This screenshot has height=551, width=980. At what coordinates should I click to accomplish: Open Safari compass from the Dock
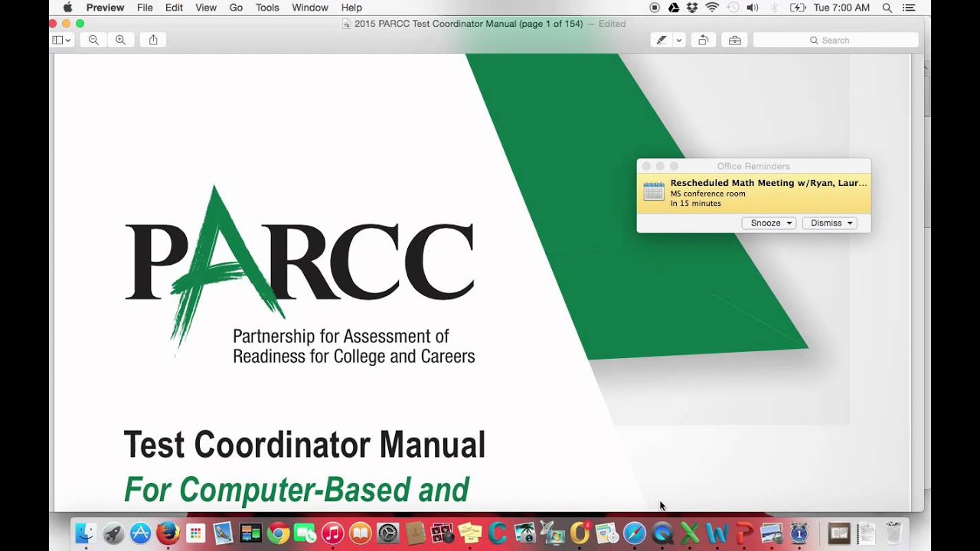click(x=635, y=533)
